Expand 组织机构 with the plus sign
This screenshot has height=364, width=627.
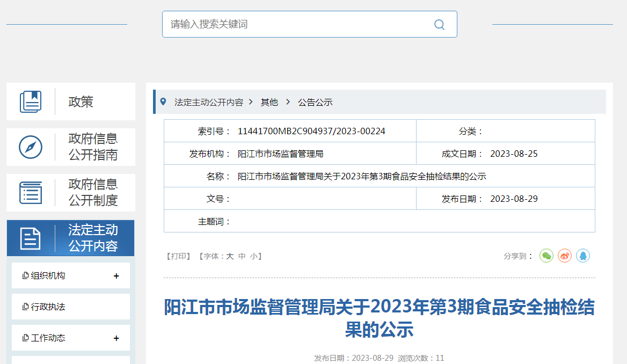116,276
